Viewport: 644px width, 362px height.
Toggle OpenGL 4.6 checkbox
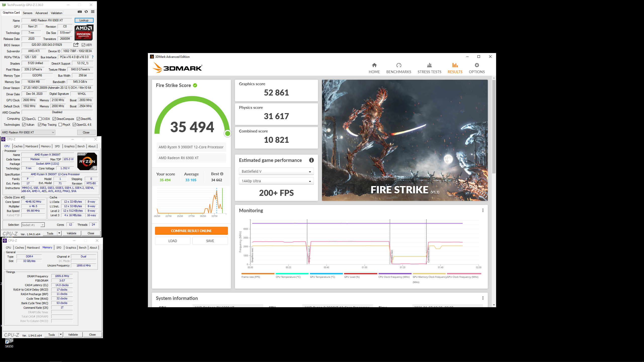(74, 125)
